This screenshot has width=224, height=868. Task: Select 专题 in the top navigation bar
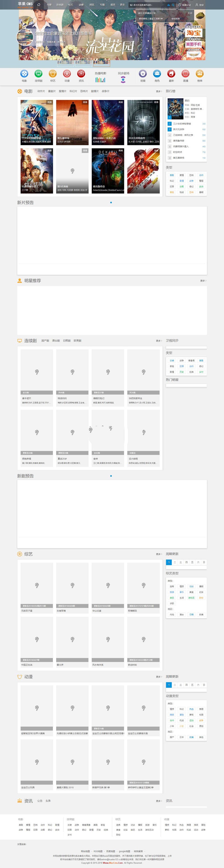[x=102, y=5]
